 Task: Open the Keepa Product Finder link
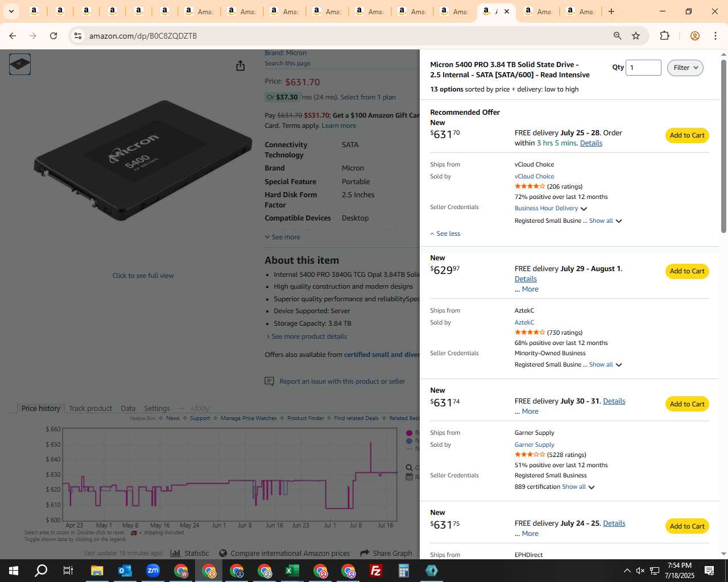point(305,418)
